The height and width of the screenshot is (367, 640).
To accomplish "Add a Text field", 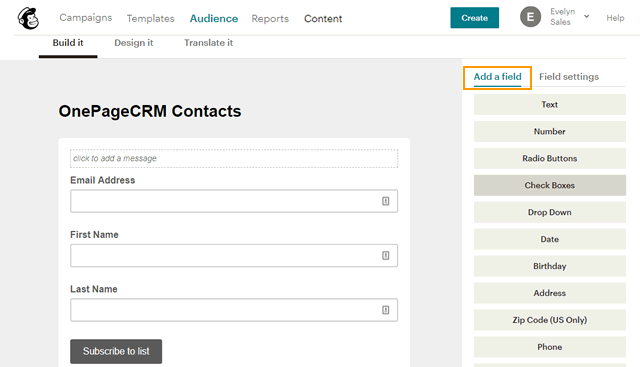I will (x=550, y=105).
